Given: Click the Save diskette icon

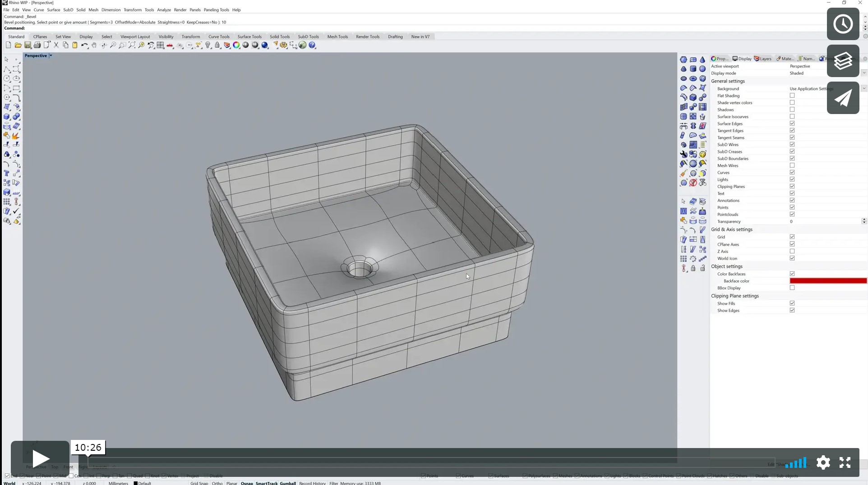Looking at the screenshot, I should (28, 45).
